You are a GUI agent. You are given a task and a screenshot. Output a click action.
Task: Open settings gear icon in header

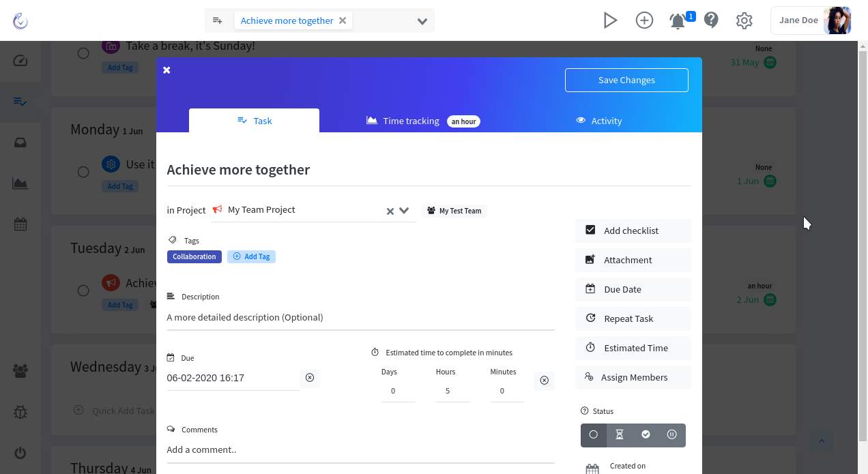[x=744, y=20]
